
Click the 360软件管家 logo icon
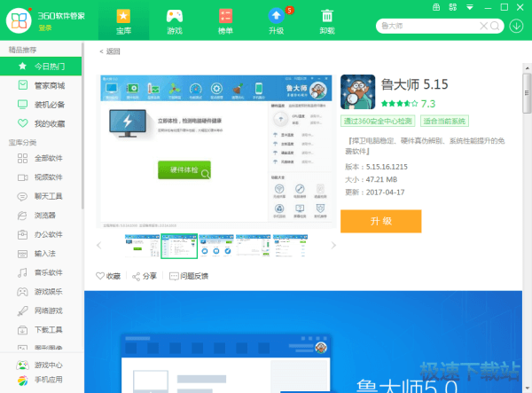(19, 20)
